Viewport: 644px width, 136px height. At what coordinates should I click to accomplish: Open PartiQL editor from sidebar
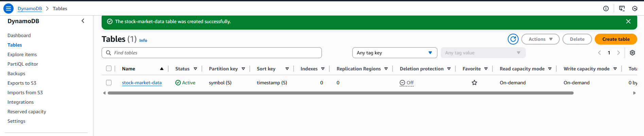(x=23, y=64)
